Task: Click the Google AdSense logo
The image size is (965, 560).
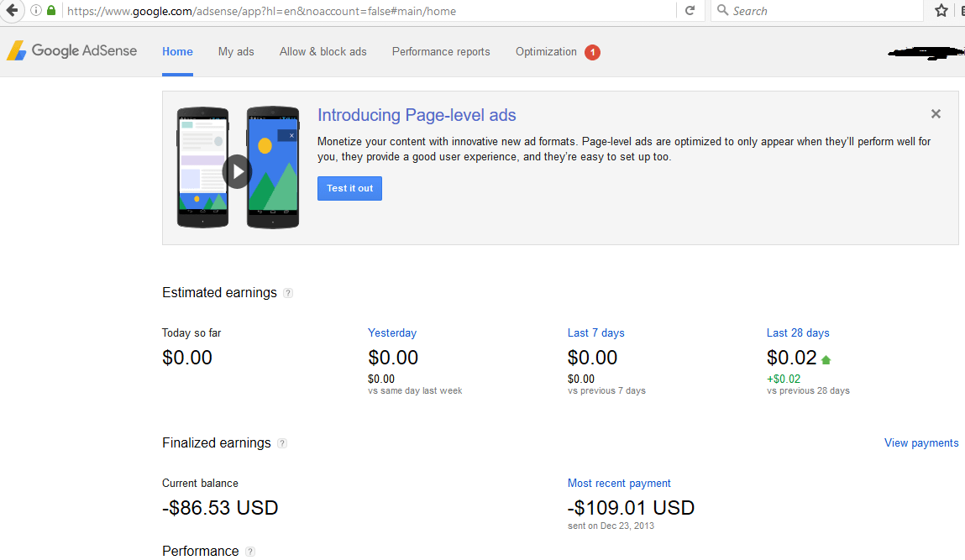Action: click(72, 51)
